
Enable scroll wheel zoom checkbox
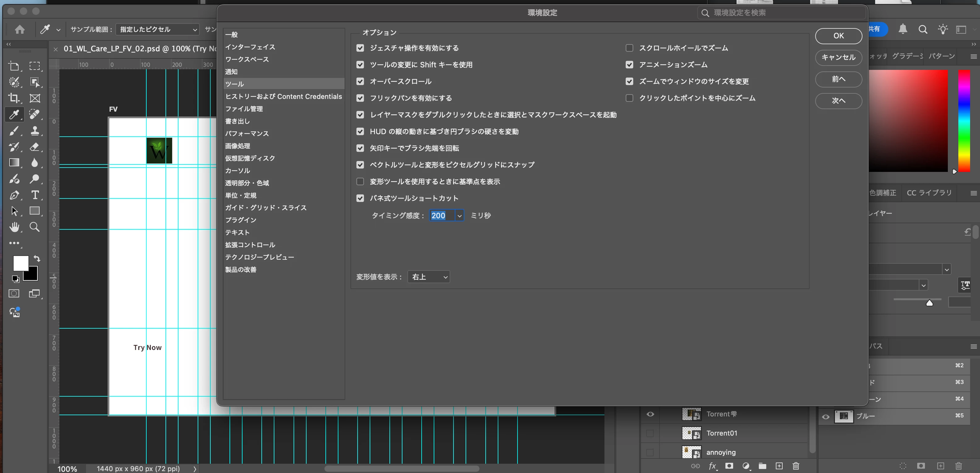(629, 48)
